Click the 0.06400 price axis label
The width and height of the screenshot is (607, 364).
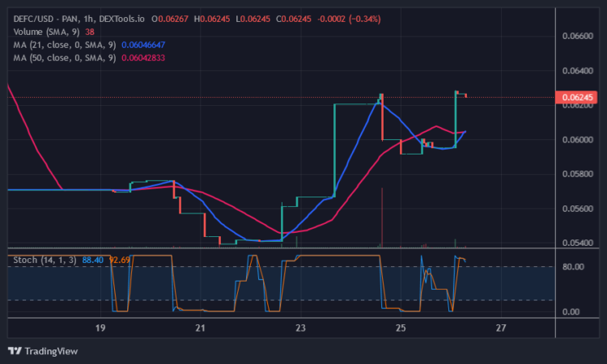click(578, 71)
